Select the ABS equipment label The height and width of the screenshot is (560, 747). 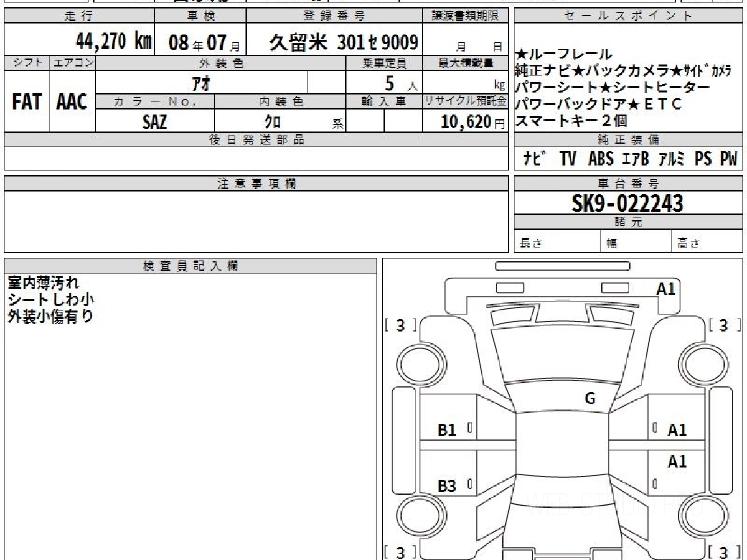pyautogui.click(x=600, y=159)
